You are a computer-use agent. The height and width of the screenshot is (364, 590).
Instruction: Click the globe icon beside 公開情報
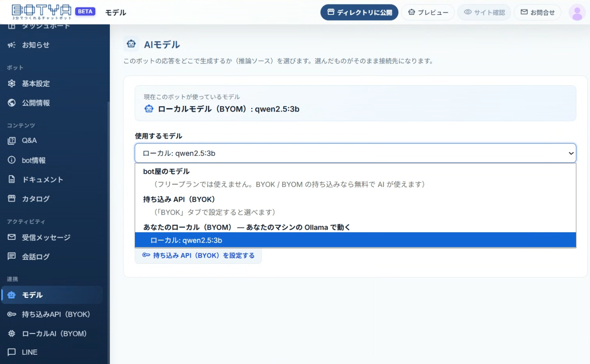[x=12, y=103]
